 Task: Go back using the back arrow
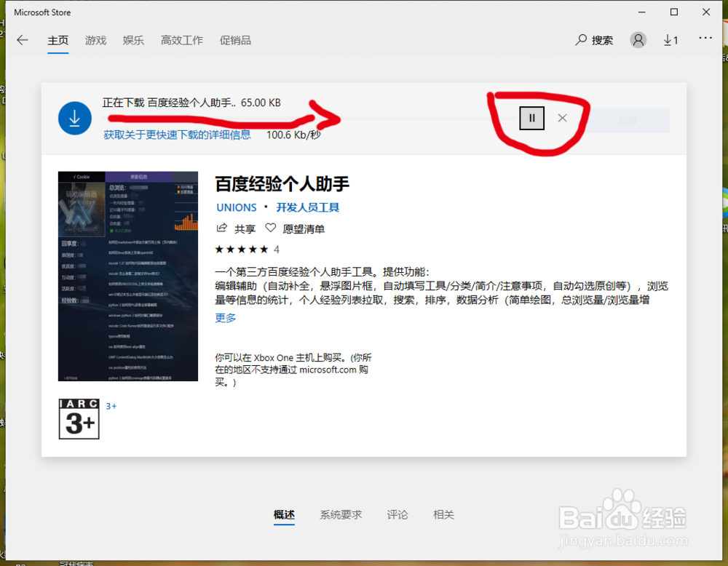[x=23, y=40]
